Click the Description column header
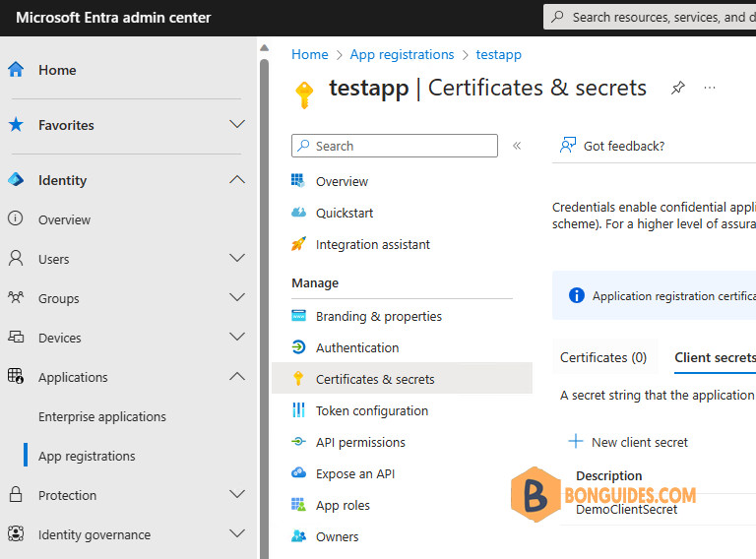 (x=609, y=476)
